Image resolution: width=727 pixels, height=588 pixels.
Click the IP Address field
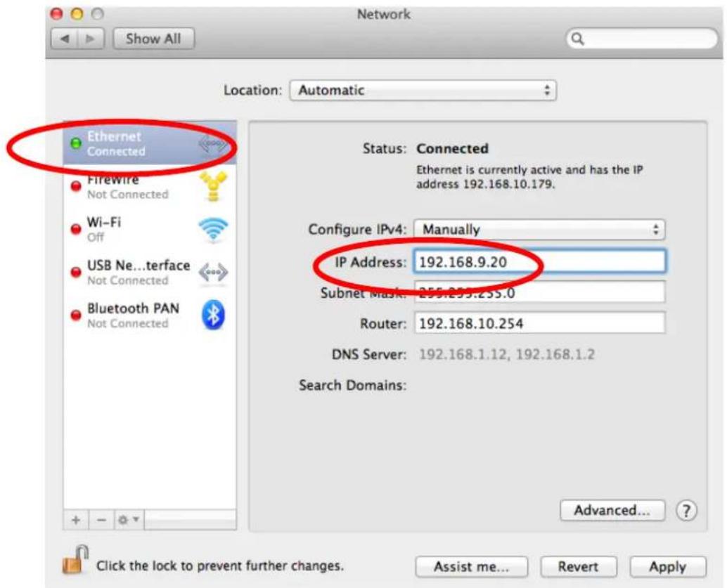540,262
